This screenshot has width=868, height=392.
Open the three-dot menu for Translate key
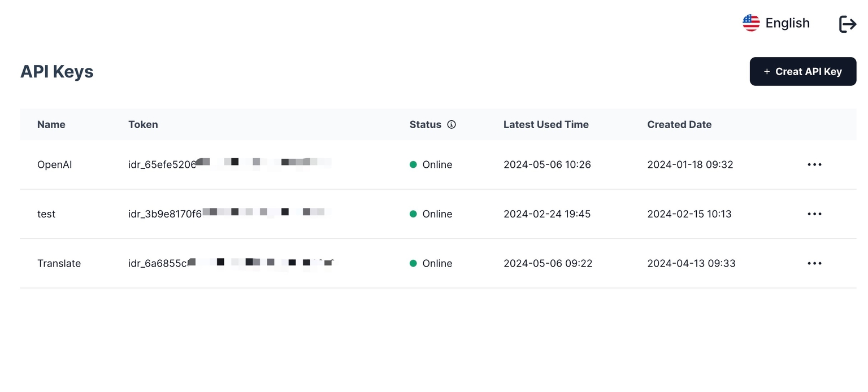[814, 263]
